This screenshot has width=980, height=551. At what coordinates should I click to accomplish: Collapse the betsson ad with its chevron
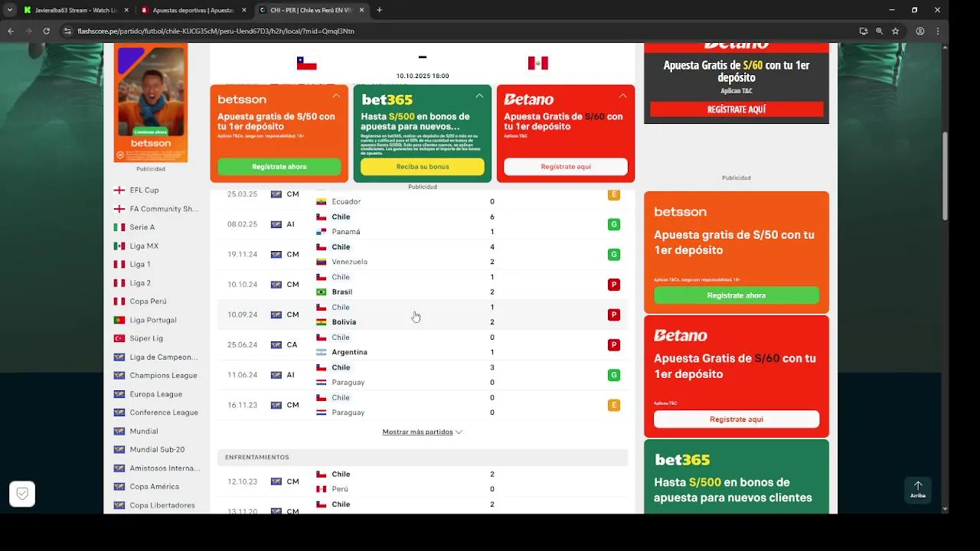[x=336, y=96]
